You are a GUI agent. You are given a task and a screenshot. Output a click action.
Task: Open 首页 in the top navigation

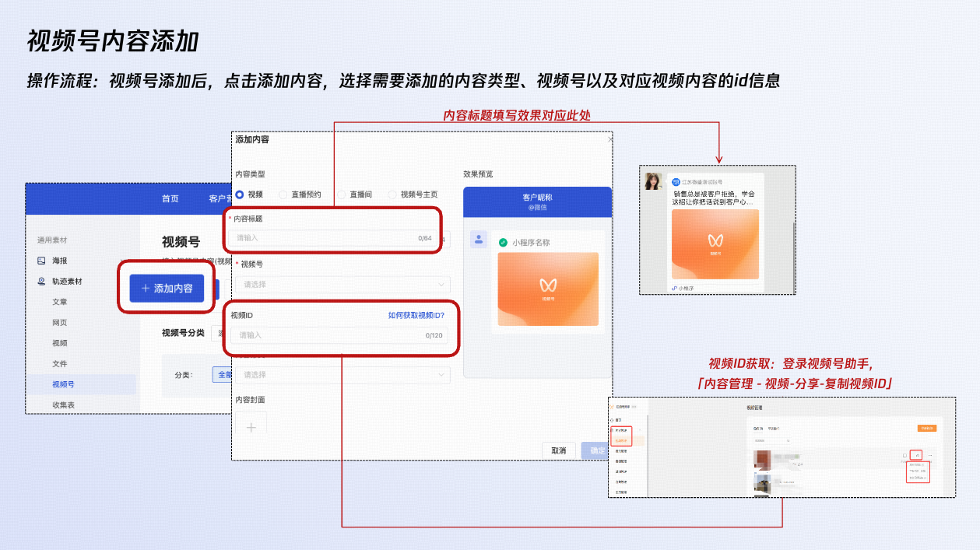click(170, 198)
